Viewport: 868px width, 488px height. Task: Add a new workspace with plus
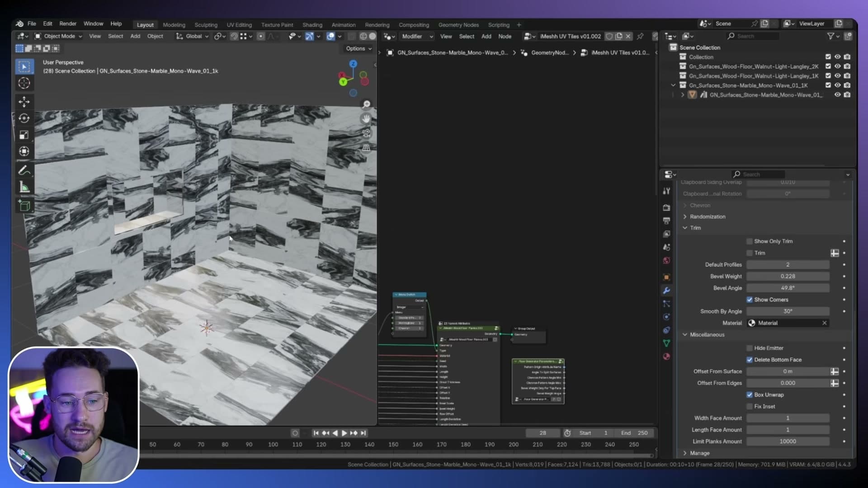click(519, 25)
